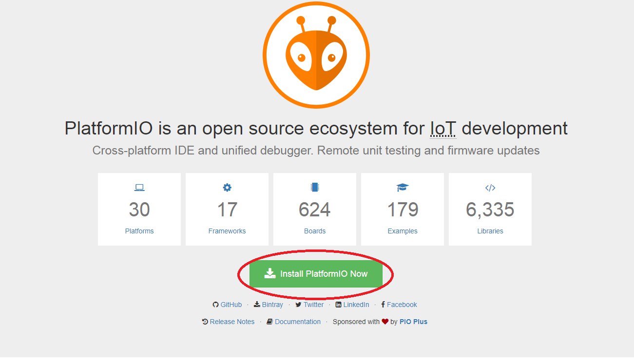The height and width of the screenshot is (364, 634).
Task: Follow the PIO Plus link
Action: (x=413, y=322)
